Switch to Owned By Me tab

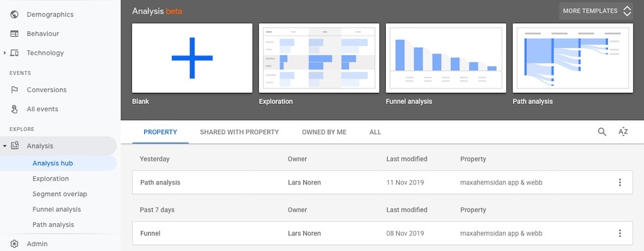324,132
